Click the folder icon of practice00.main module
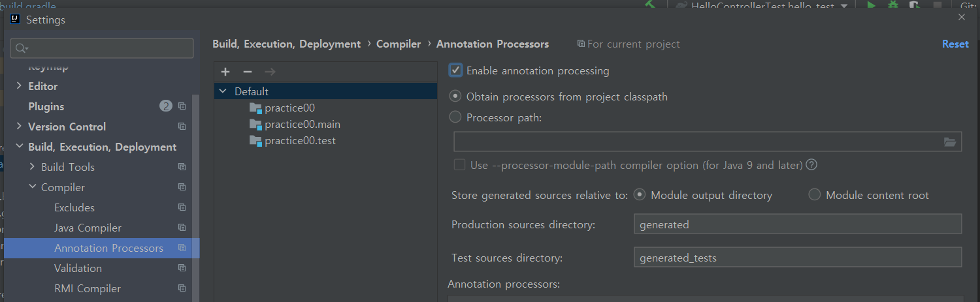The height and width of the screenshot is (302, 980). (255, 124)
